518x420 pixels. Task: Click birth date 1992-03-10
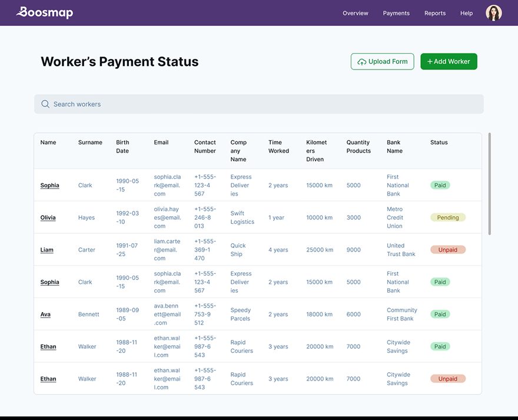(128, 217)
